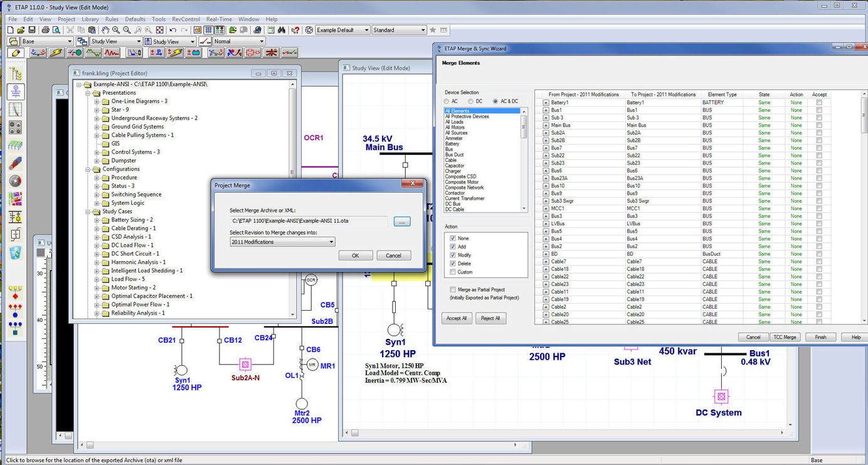Click the TCC Merge button

point(785,337)
